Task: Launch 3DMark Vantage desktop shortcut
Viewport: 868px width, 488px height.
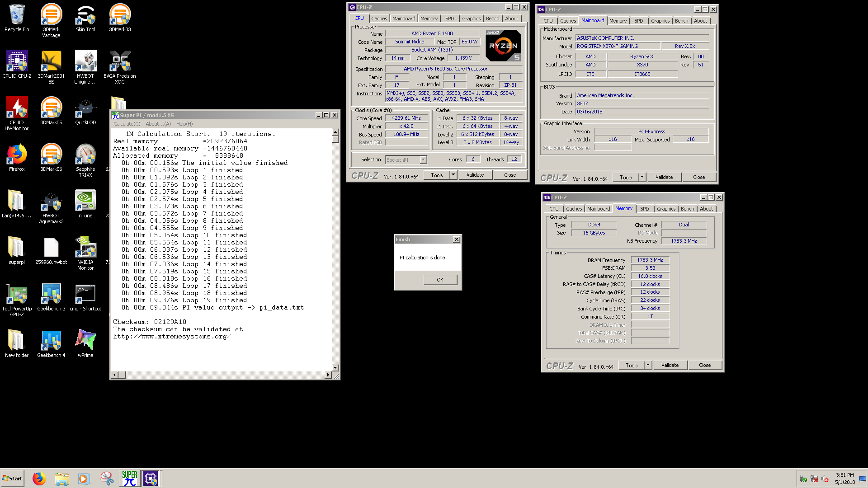Action: tap(51, 20)
